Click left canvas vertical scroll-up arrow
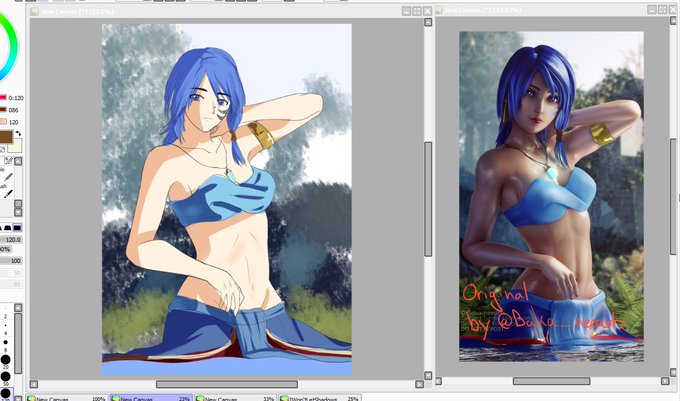Viewport: 680px width, 401px height. [428, 22]
